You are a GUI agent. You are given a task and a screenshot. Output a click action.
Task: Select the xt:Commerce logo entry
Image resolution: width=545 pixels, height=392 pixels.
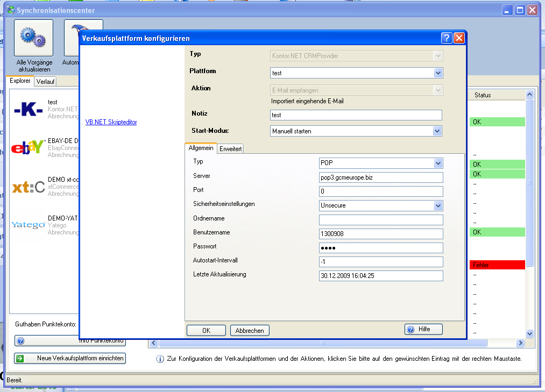[x=29, y=186]
